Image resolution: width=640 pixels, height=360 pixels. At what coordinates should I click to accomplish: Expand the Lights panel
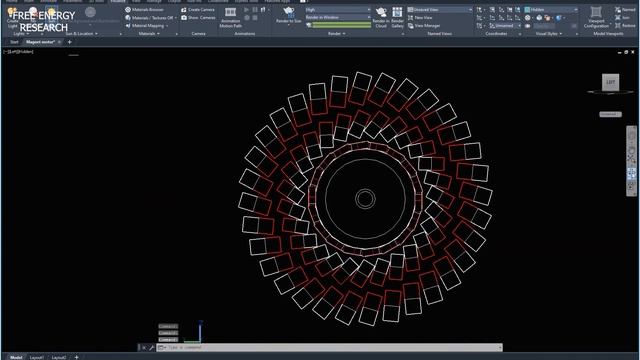[21, 34]
